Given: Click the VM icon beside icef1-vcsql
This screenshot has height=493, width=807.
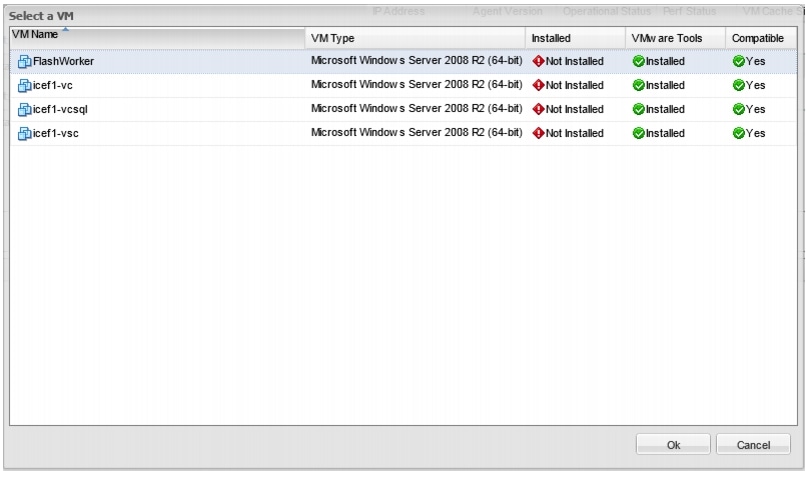Looking at the screenshot, I should pos(24,110).
